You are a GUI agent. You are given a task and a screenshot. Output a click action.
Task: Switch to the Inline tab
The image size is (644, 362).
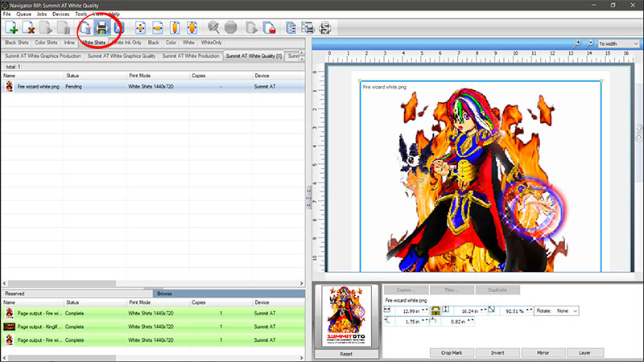point(69,43)
